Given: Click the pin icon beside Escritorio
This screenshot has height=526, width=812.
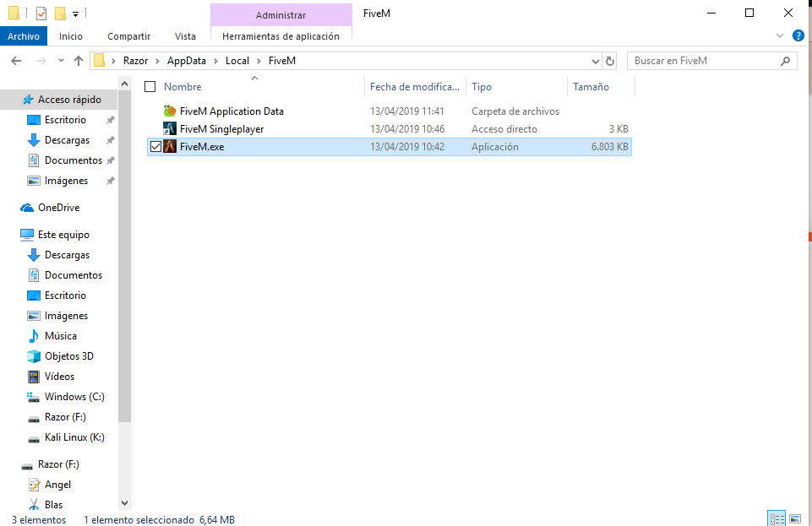Looking at the screenshot, I should [111, 120].
